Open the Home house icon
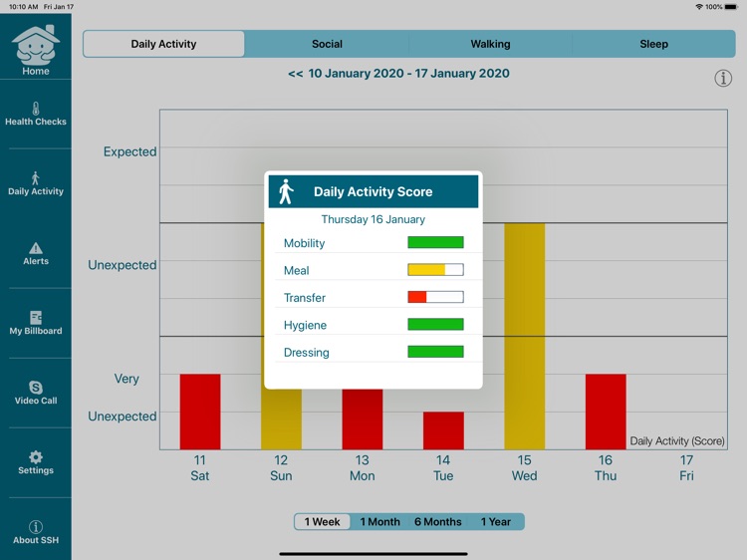Viewport: 747px width, 560px height. 36,45
